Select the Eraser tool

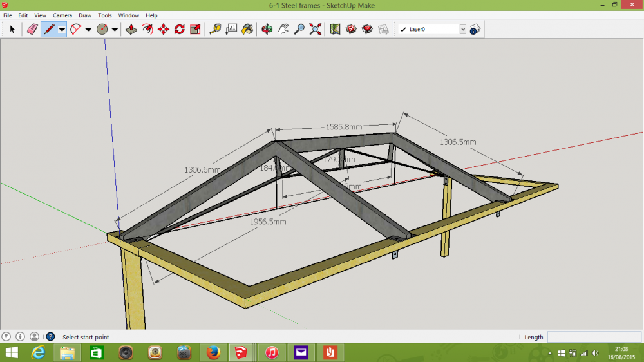pos(32,29)
